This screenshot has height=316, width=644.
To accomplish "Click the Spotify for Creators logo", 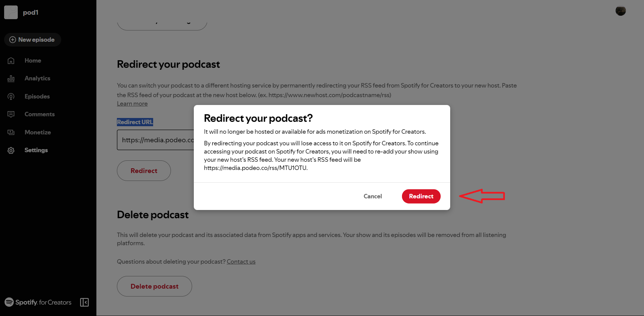I will (38, 302).
